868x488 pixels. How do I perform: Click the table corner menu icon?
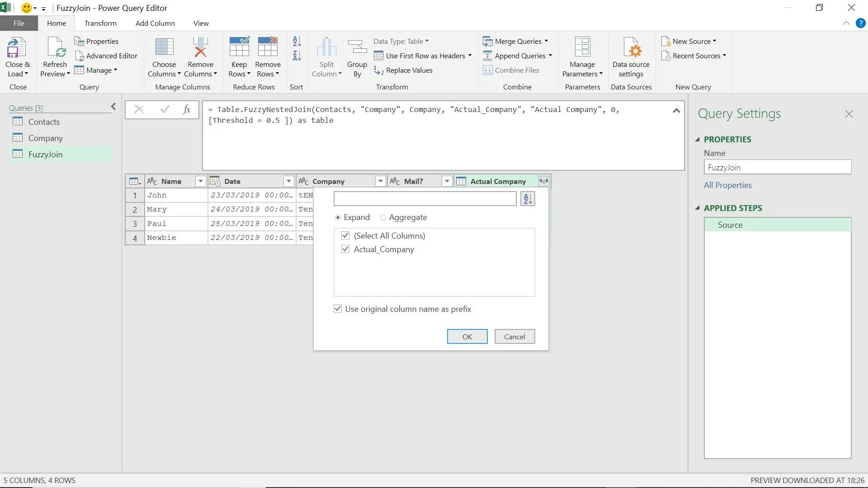(135, 181)
